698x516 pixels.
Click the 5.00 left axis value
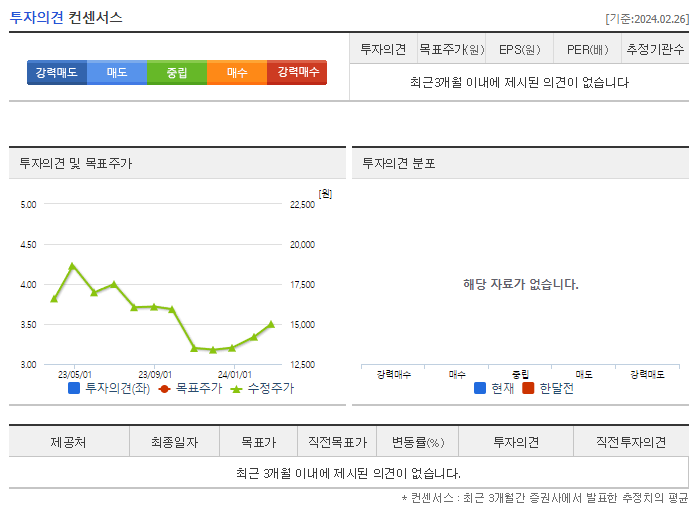point(28,205)
